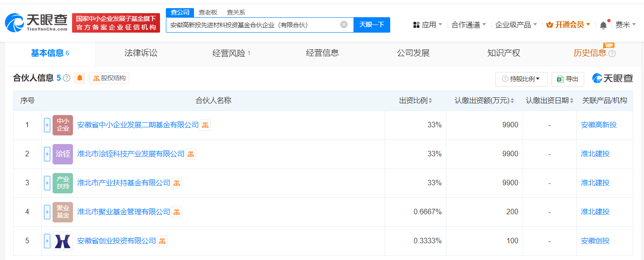The width and height of the screenshot is (644, 260).
Task: Click the 淦铚 company logo
Action: [x=63, y=154]
